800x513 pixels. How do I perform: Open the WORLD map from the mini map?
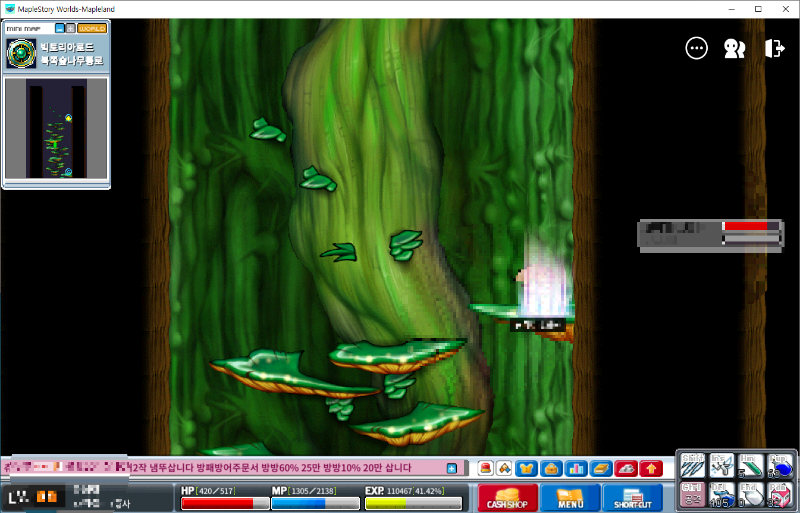pyautogui.click(x=92, y=29)
